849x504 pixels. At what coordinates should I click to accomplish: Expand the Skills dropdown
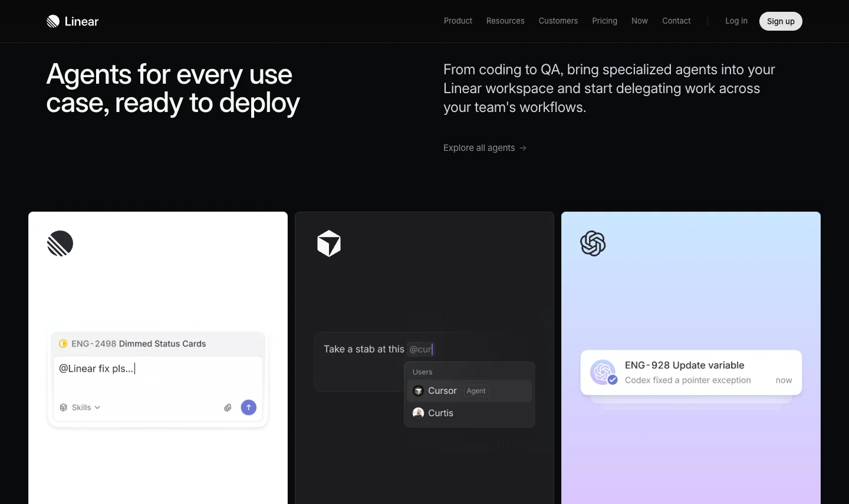coord(80,407)
